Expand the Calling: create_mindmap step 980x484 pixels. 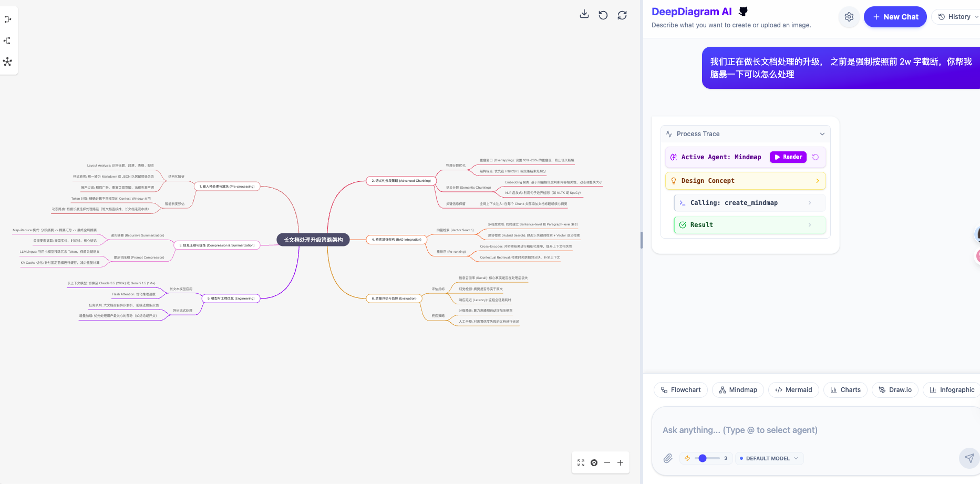pos(810,202)
